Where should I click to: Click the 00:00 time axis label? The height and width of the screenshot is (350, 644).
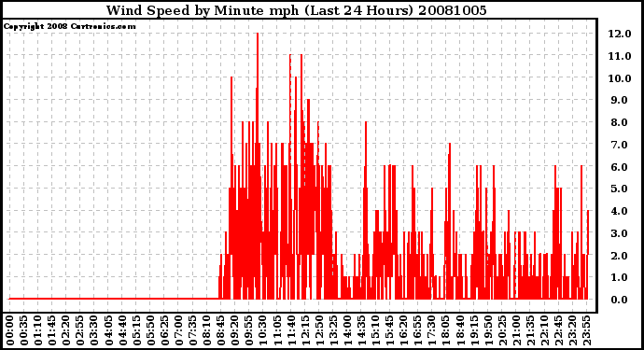pos(9,330)
